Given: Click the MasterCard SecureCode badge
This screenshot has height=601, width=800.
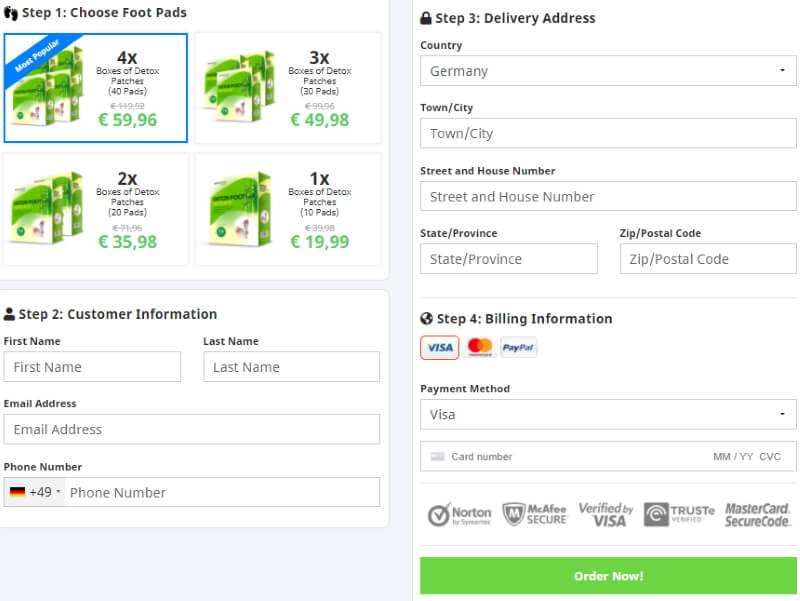Looking at the screenshot, I should 757,515.
